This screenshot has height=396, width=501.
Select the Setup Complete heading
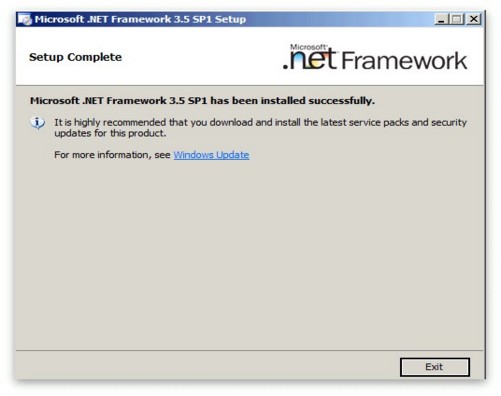[75, 57]
